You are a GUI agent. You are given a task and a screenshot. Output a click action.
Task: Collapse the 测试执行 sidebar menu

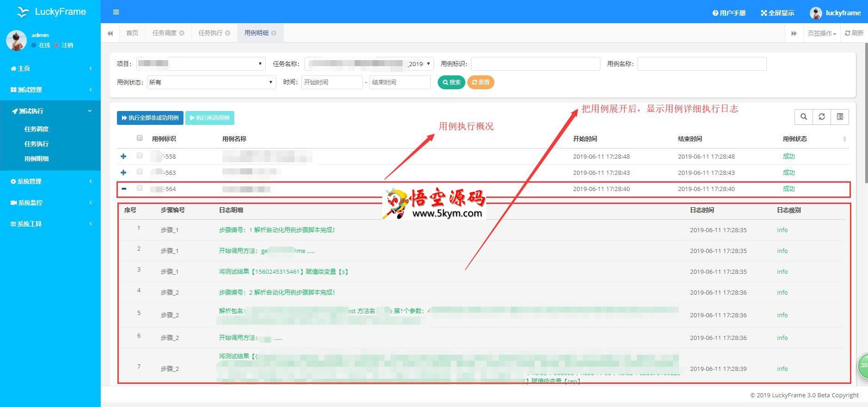click(50, 111)
